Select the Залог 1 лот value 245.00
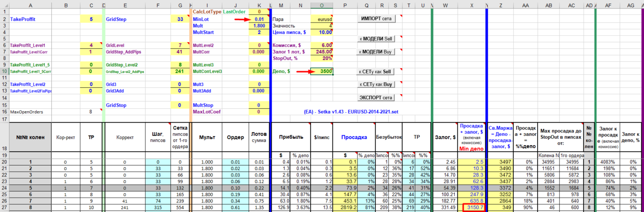The width and height of the screenshot is (644, 212). point(322,51)
